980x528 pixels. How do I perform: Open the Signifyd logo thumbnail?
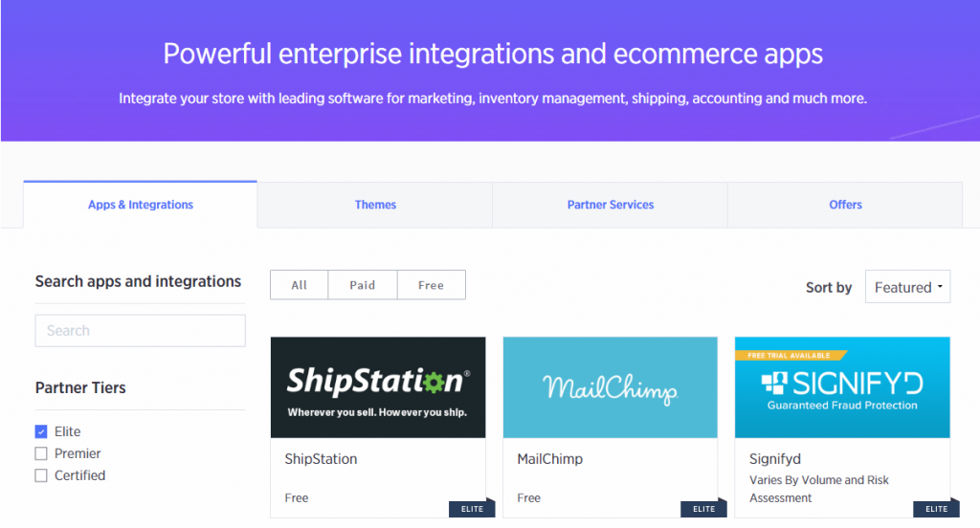pyautogui.click(x=842, y=387)
